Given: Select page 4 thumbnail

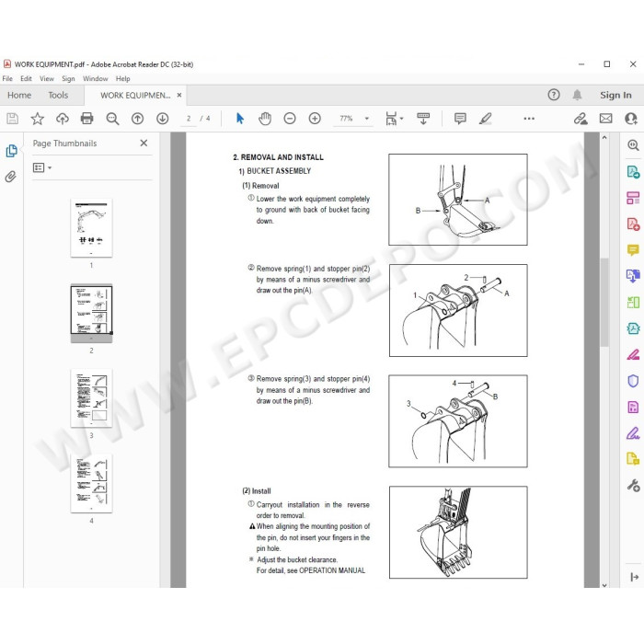Looking at the screenshot, I should (91, 483).
